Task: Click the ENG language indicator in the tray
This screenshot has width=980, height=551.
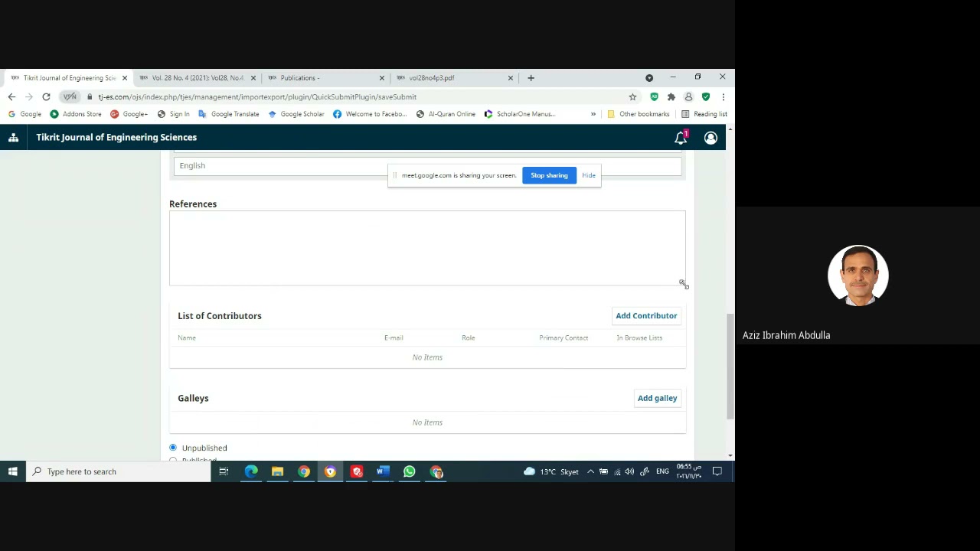Action: coord(662,472)
